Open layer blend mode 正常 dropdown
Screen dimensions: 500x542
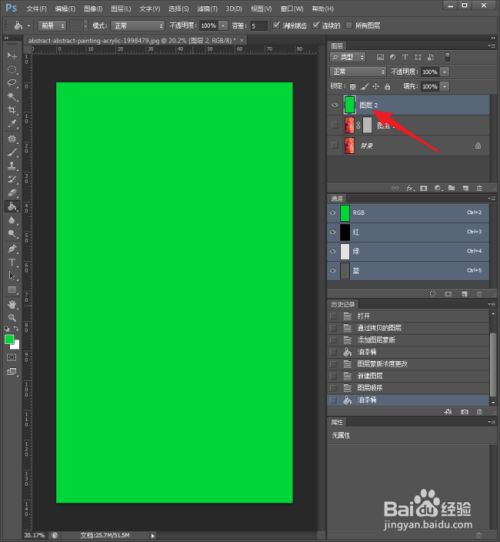click(358, 72)
